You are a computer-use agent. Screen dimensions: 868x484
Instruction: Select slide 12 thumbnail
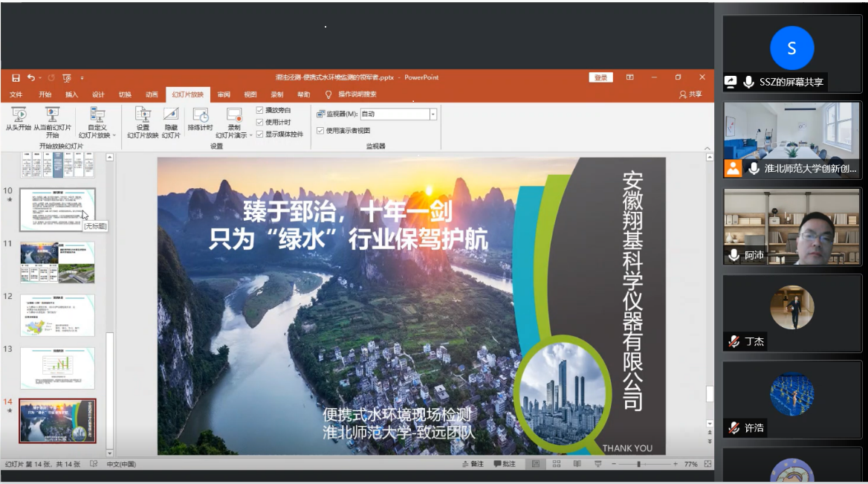pos(57,315)
